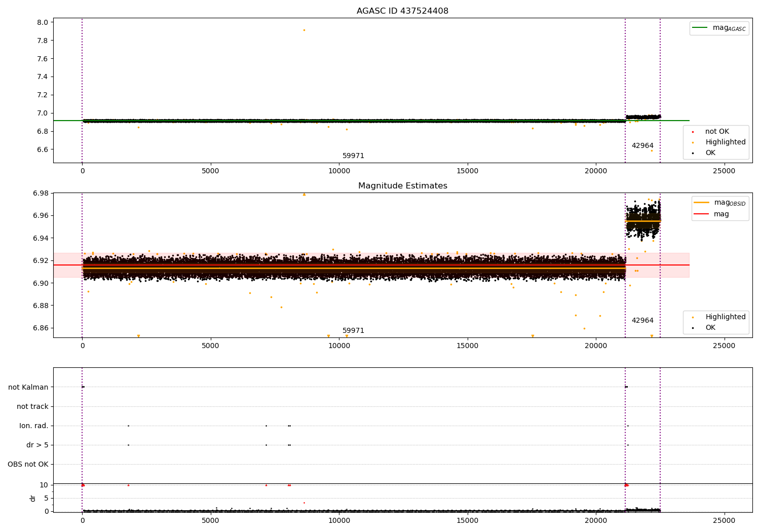The height and width of the screenshot is (532, 760).
Task: Select the mag AGASC legend entry in top plot
Action: click(719, 28)
